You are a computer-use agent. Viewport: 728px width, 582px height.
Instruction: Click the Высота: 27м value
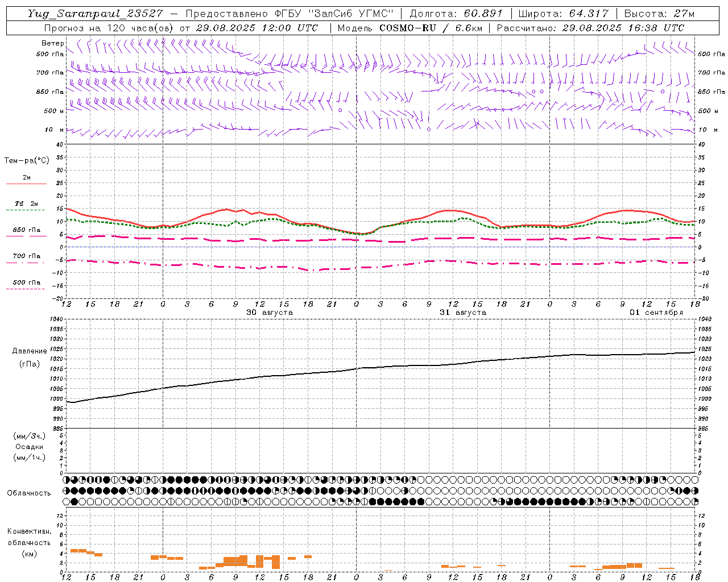point(659,14)
